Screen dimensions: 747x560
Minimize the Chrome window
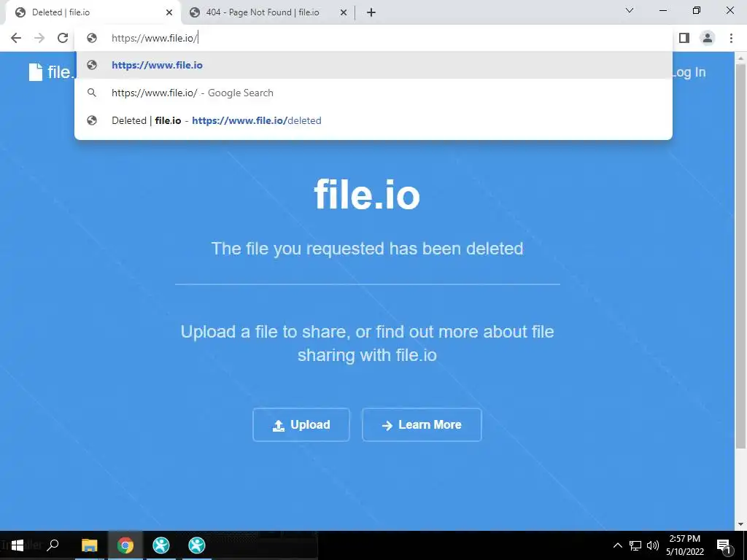[662, 10]
